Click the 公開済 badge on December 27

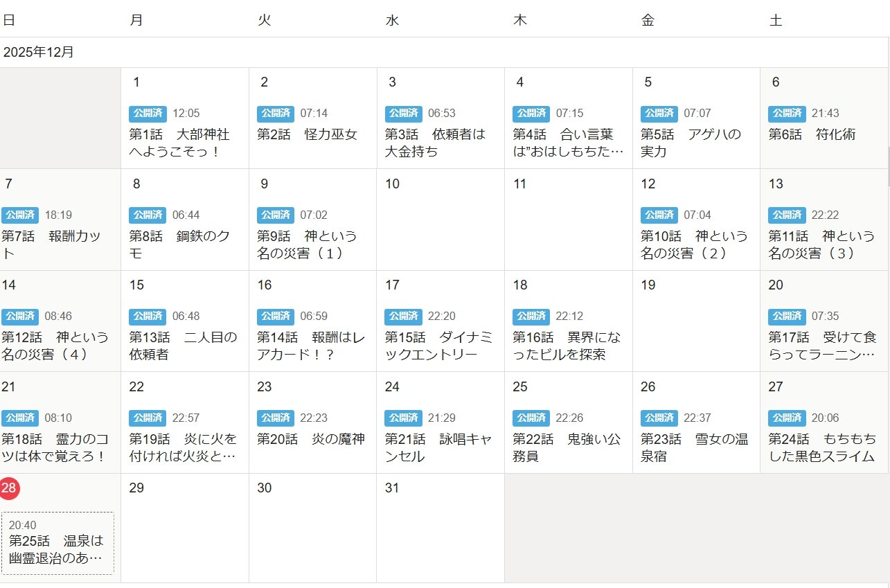[x=787, y=418]
